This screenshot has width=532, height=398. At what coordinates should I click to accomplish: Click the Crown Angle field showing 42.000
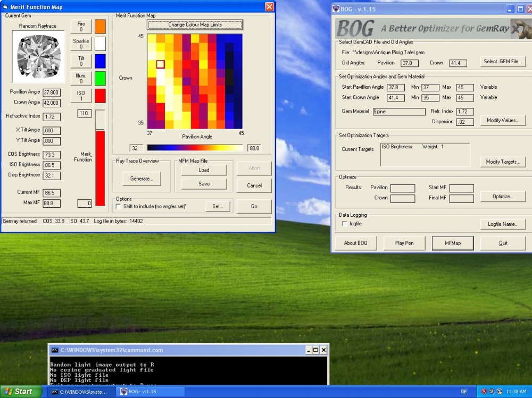[x=52, y=103]
